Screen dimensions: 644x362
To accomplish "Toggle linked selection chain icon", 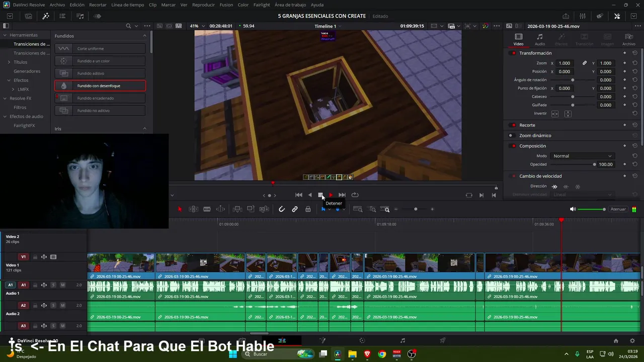I will click(295, 209).
